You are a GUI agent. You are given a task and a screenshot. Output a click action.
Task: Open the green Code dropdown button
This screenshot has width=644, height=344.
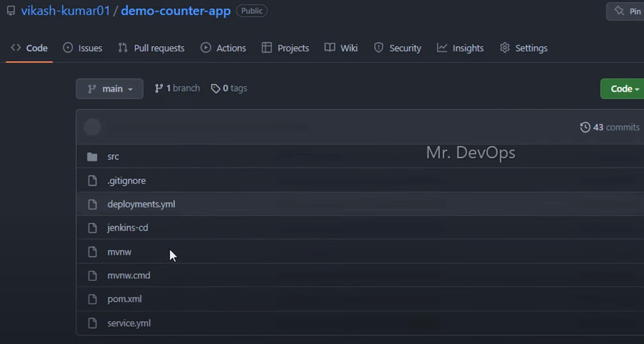coord(622,89)
